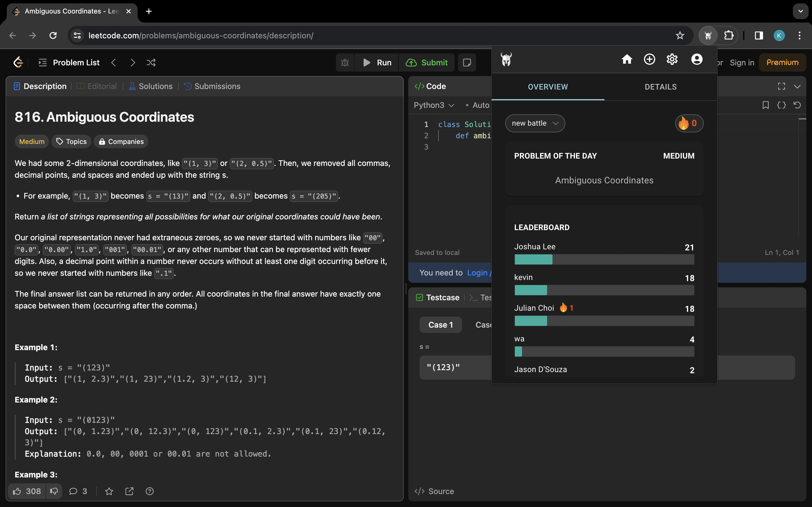Toggle the Auto save setting dropdown

click(x=479, y=105)
